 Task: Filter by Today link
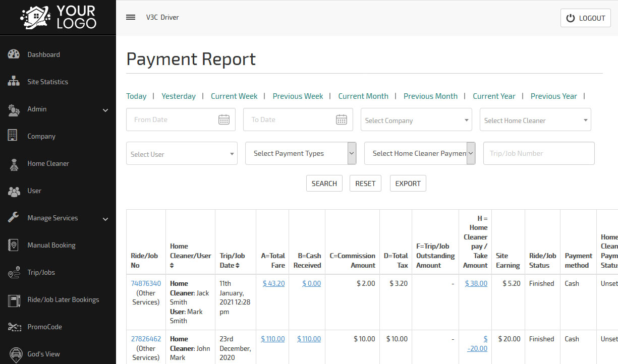(x=136, y=96)
